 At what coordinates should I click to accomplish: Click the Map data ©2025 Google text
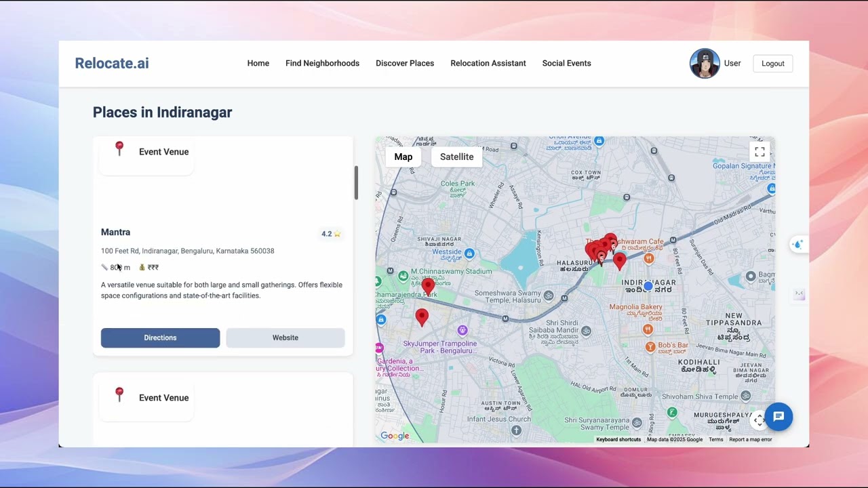[x=675, y=439]
